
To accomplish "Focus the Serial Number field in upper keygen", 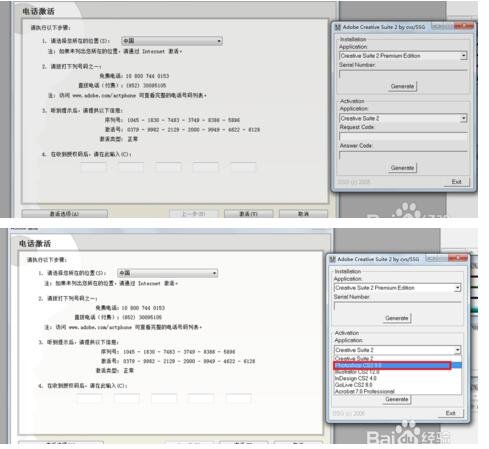I will [x=403, y=74].
